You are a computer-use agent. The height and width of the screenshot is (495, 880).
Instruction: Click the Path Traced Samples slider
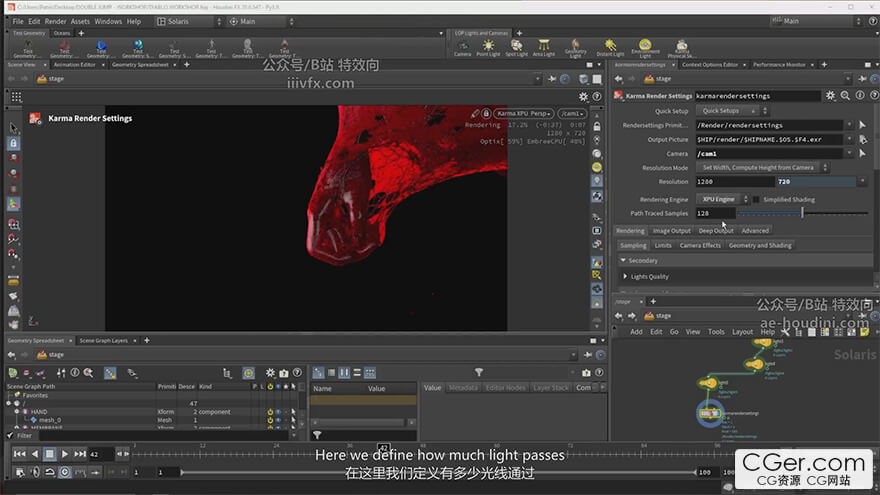coord(802,213)
